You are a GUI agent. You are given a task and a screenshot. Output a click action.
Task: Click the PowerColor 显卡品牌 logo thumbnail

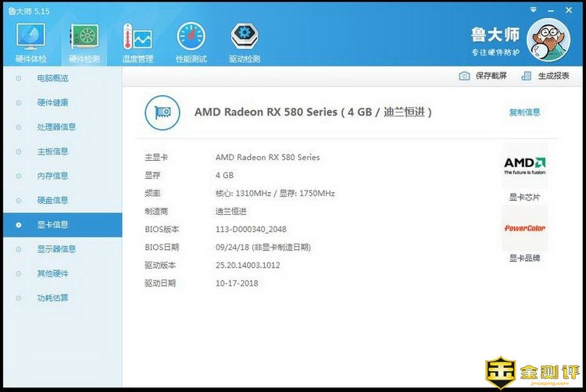point(524,228)
